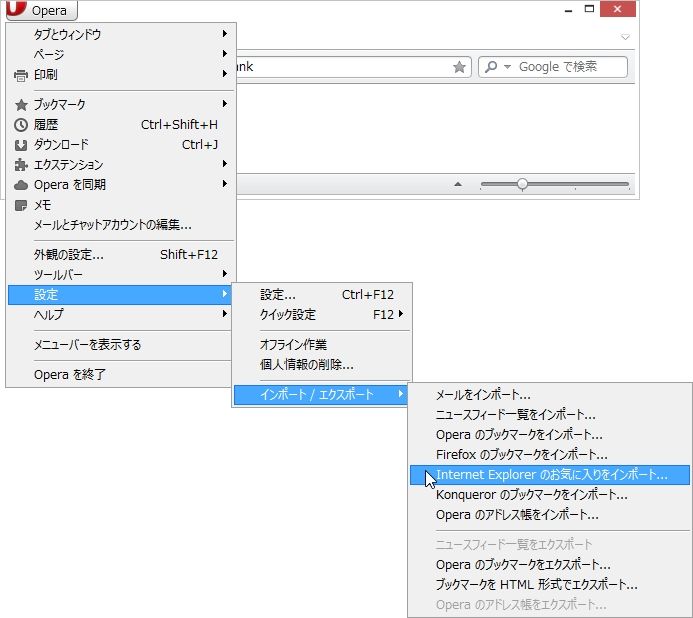The image size is (693, 618).
Task: Expand the 印刷 submenu arrow
Action: pyautogui.click(x=225, y=74)
